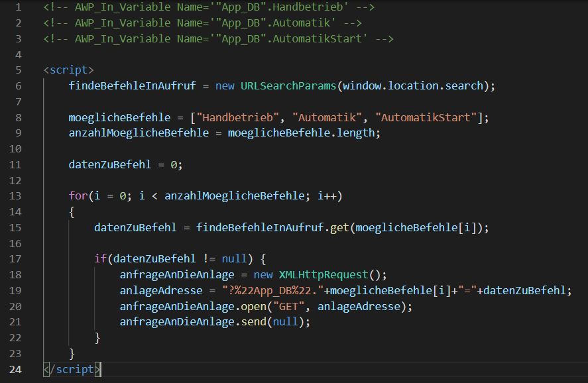Place cursor on the for keyword
The height and width of the screenshot is (383, 588).
tap(78, 195)
